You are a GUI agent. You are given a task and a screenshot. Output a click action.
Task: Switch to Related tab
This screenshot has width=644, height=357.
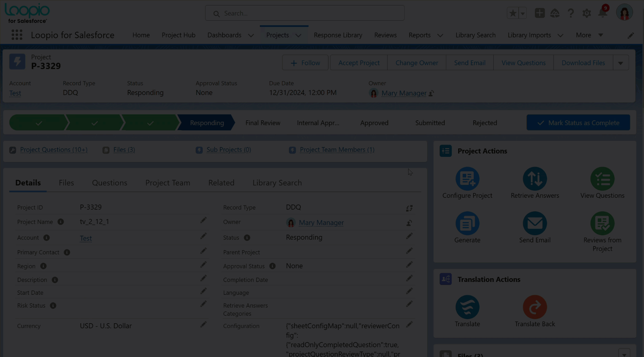tap(221, 183)
